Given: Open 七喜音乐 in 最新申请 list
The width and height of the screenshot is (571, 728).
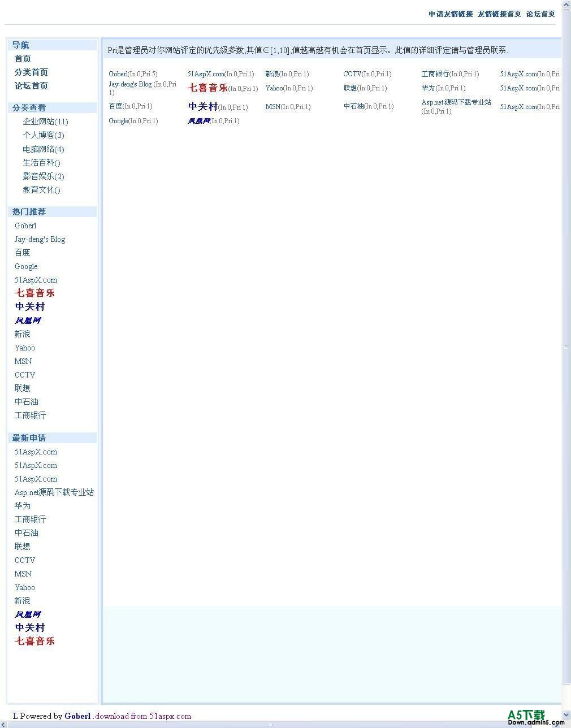Looking at the screenshot, I should (35, 641).
